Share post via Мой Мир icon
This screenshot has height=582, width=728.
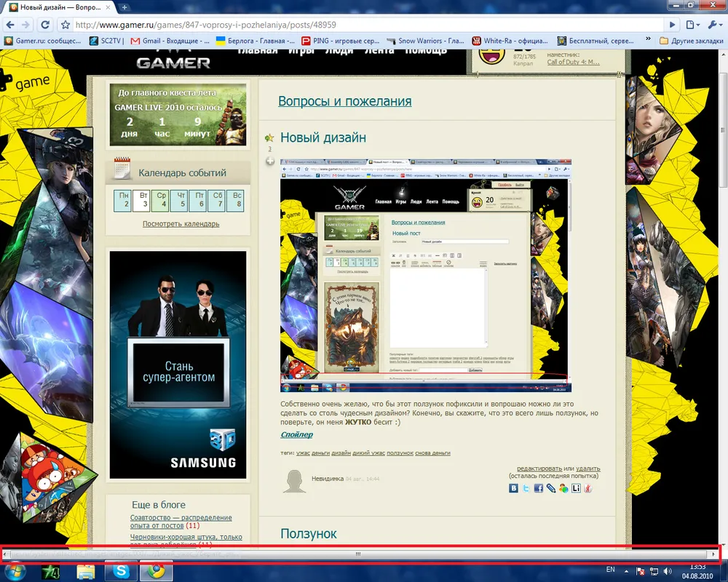tap(563, 488)
